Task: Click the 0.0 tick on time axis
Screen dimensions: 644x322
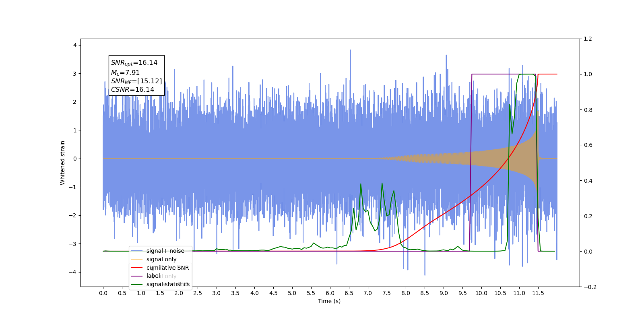Action: click(x=103, y=293)
